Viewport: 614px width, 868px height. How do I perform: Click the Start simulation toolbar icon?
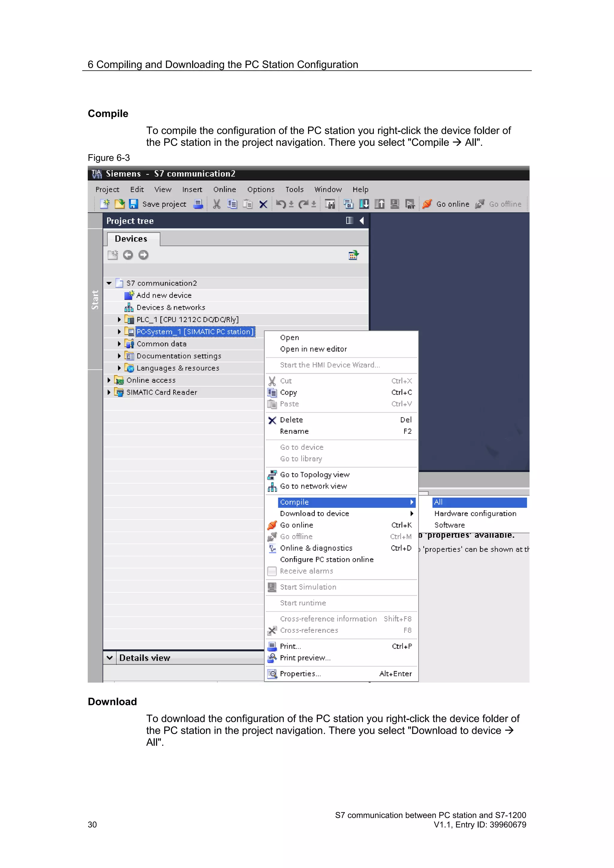[395, 204]
